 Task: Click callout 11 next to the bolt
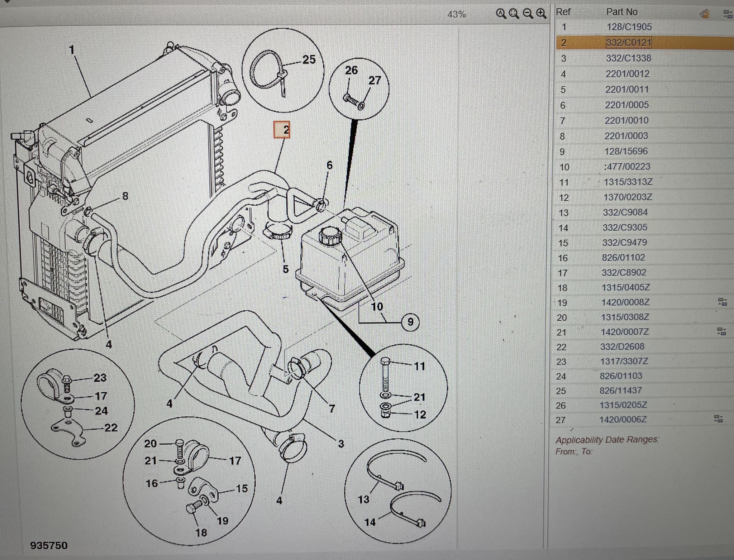(x=419, y=366)
